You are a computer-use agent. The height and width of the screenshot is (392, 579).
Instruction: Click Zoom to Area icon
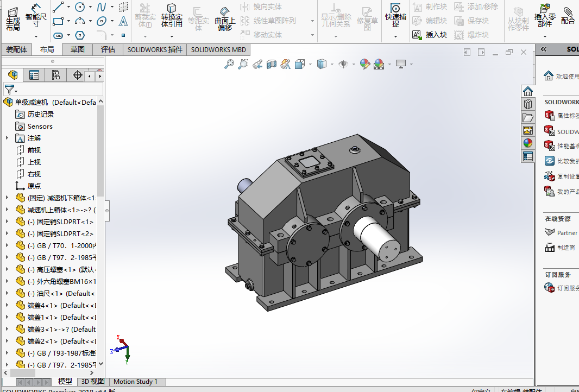(x=243, y=64)
